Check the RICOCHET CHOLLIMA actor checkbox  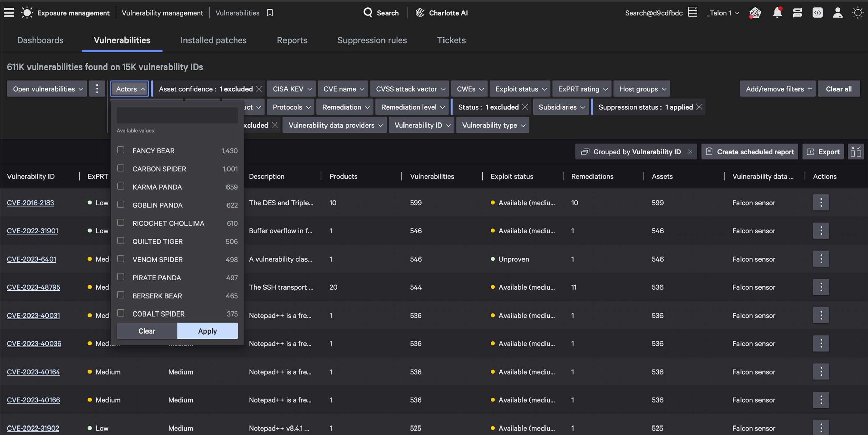[121, 222]
